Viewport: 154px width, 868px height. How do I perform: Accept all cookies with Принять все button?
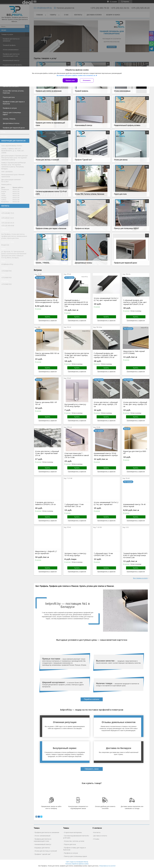(x=70, y=81)
